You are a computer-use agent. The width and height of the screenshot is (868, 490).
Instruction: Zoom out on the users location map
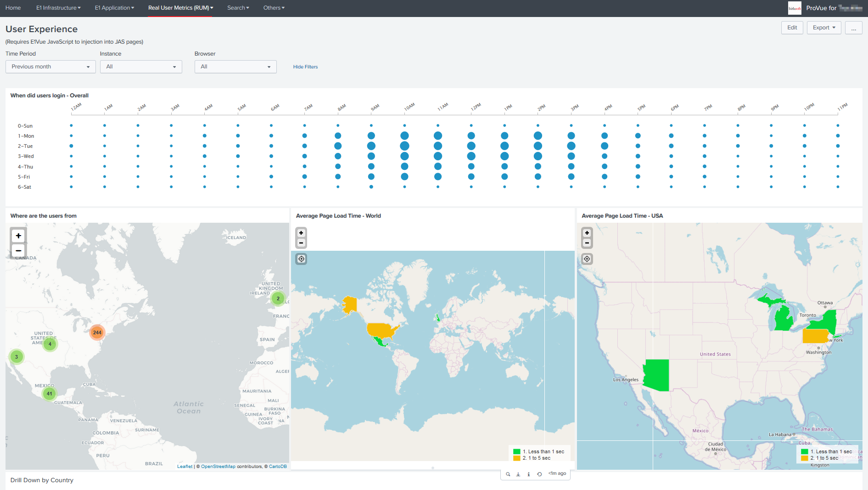[18, 251]
